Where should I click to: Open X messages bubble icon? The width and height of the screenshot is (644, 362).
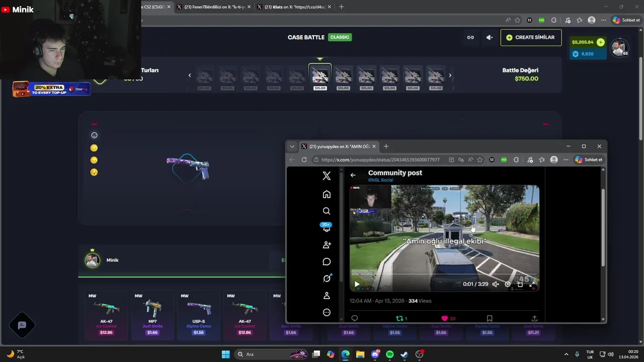click(327, 261)
